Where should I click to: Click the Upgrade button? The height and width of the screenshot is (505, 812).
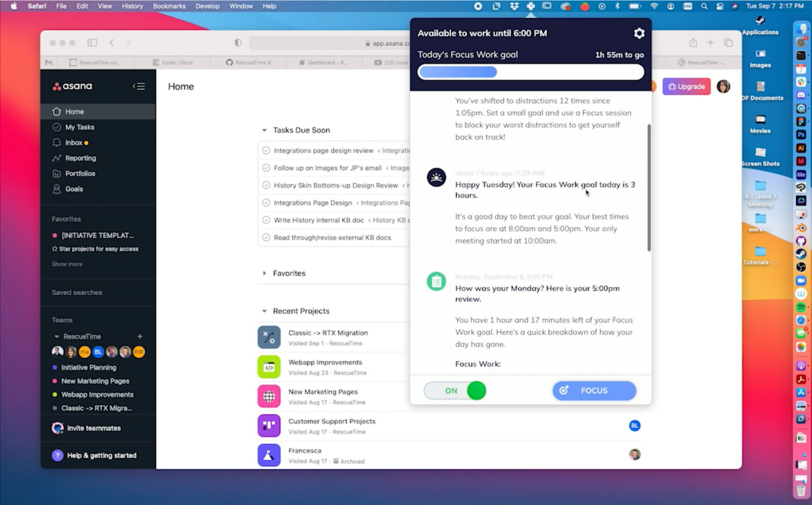click(686, 87)
